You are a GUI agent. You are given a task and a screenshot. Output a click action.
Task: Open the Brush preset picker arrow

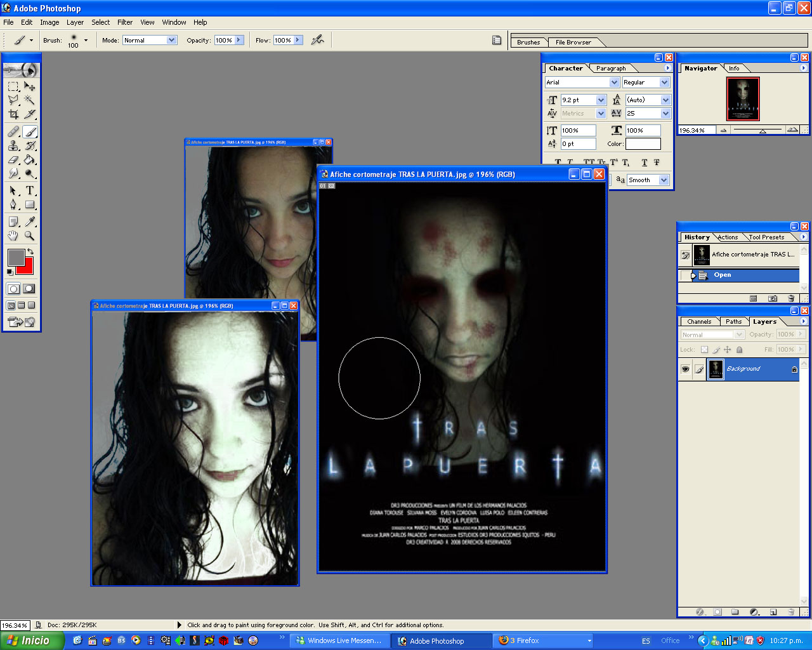click(86, 40)
